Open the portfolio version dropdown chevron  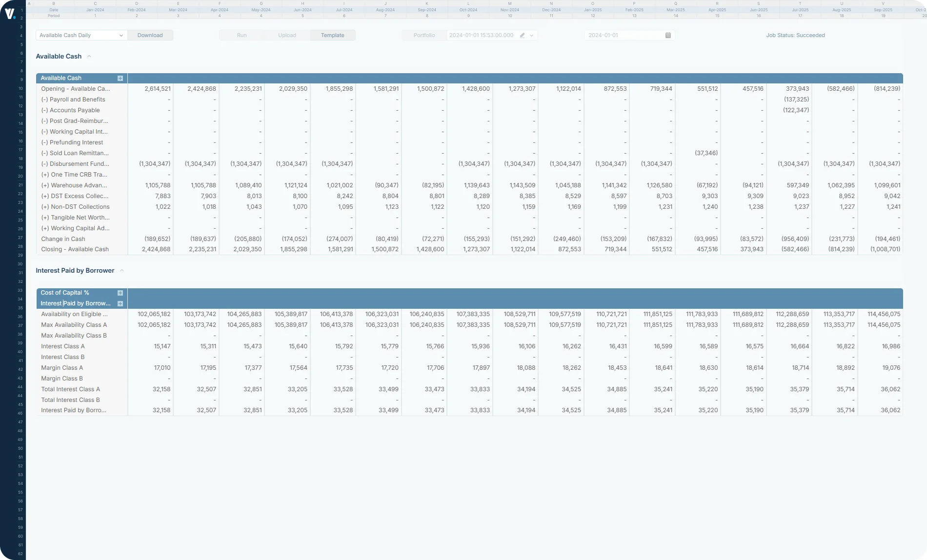[531, 35]
